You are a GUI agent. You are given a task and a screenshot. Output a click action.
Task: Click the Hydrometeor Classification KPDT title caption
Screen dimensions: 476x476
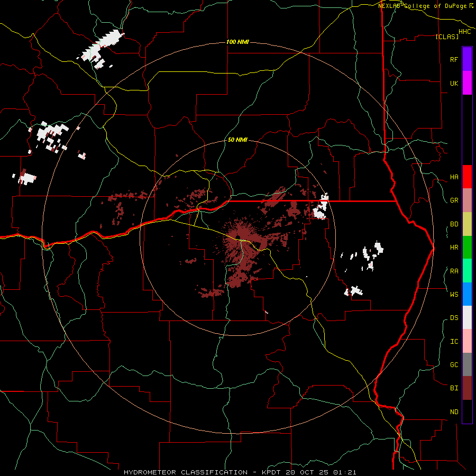click(x=240, y=472)
